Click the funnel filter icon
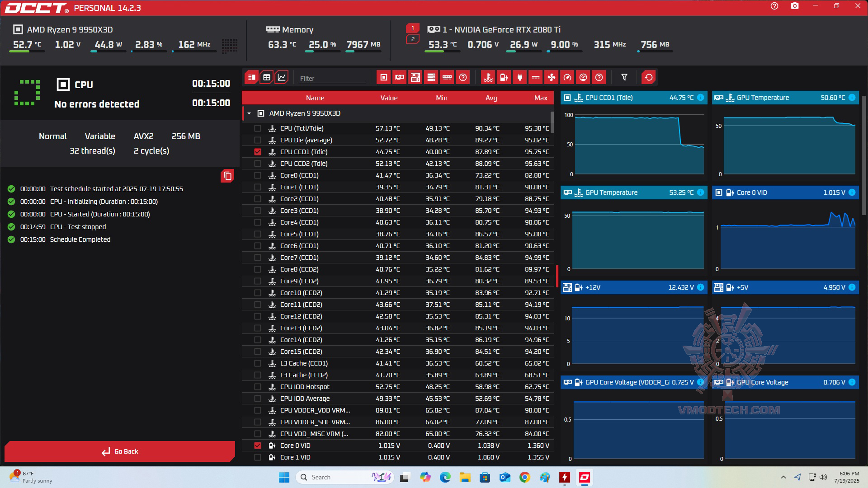The width and height of the screenshot is (868, 488). (x=624, y=77)
